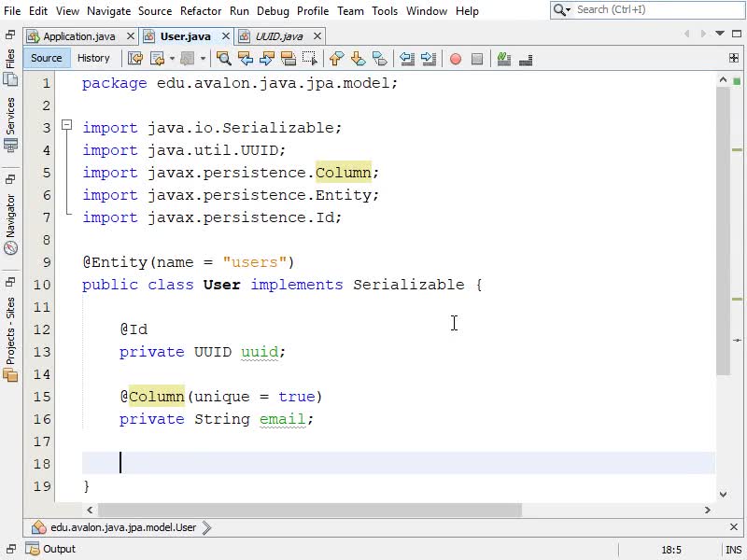Switch editor to History view
This screenshot has height=560, width=747.
[93, 58]
